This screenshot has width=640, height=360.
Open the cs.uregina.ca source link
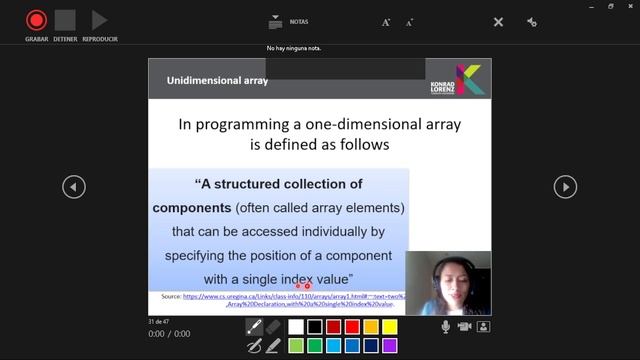coord(294,300)
